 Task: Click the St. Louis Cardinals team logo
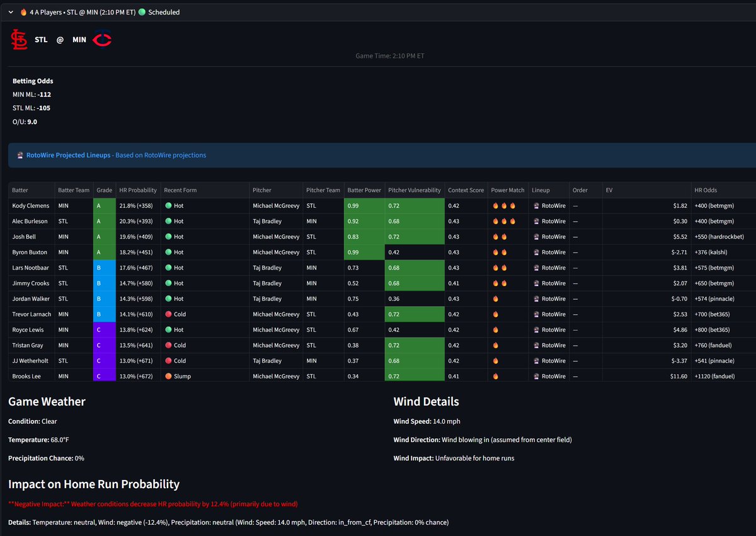coord(19,40)
